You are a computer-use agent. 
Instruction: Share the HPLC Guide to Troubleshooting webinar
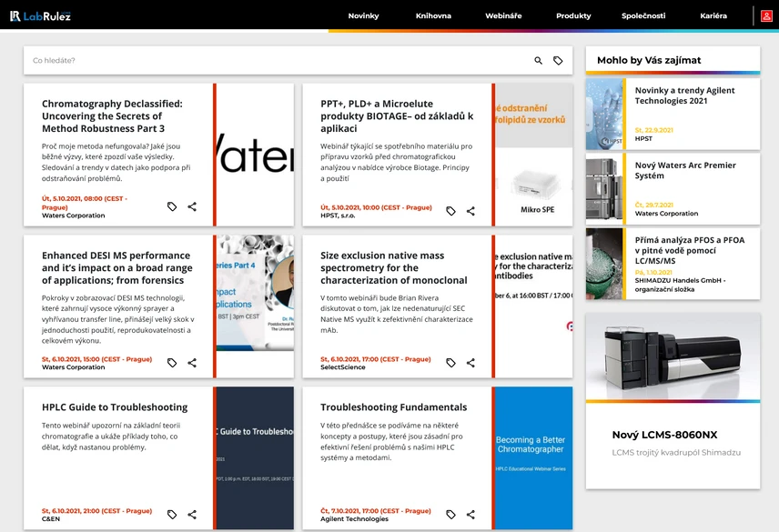click(192, 515)
